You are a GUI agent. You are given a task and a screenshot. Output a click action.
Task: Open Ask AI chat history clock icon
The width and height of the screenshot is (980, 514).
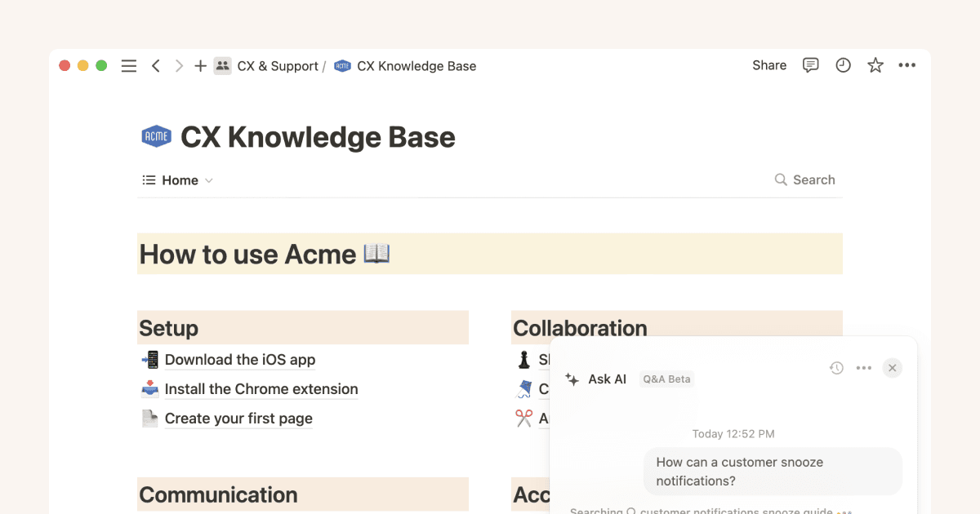pos(836,368)
